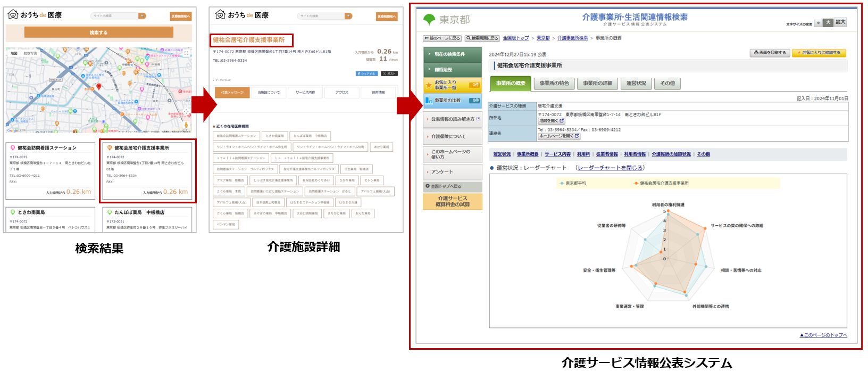The width and height of the screenshot is (868, 378).
Task: Click 医療機関様へ button in search results panel
Action: point(181,17)
